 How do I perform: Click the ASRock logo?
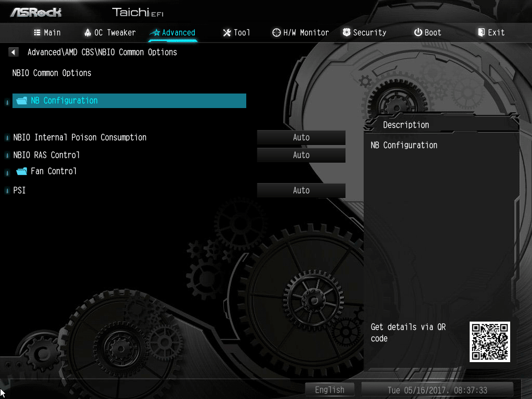[x=36, y=12]
